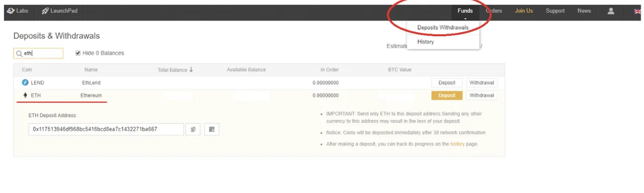Screen dimensions: 644x193
Task: Select the EthLend name cell
Action: point(92,82)
